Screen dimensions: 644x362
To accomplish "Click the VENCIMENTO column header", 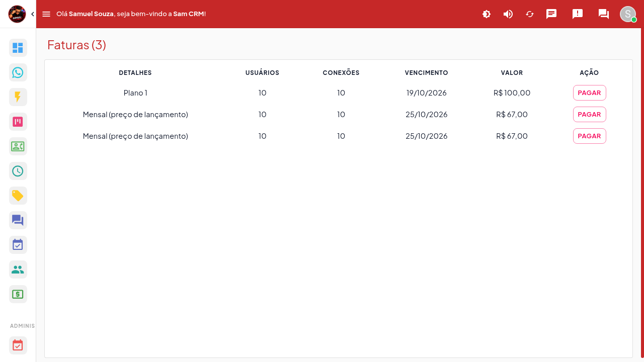I will tap(427, 73).
